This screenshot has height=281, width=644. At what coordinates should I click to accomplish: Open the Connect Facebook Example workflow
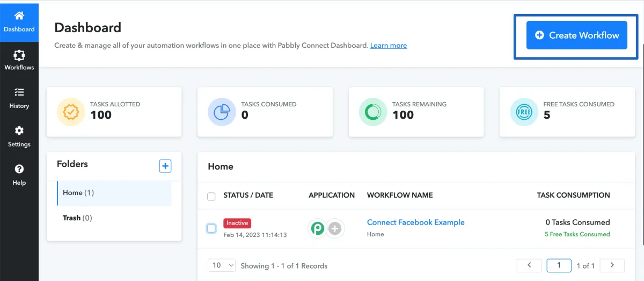click(416, 222)
